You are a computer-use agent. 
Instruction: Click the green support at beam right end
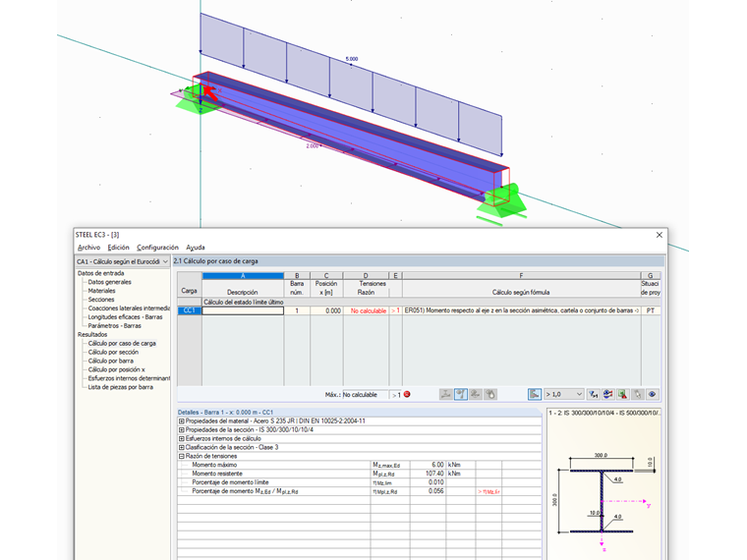pos(501,203)
